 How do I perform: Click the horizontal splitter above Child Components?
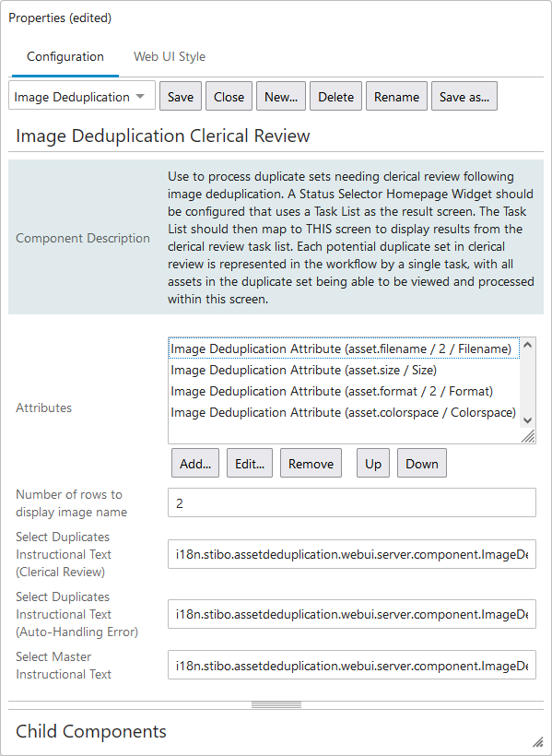click(x=276, y=705)
